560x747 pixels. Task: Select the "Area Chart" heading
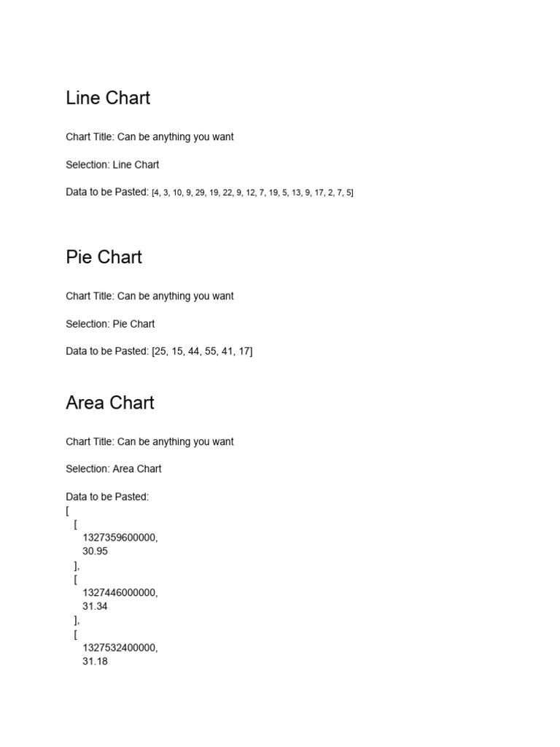(109, 403)
